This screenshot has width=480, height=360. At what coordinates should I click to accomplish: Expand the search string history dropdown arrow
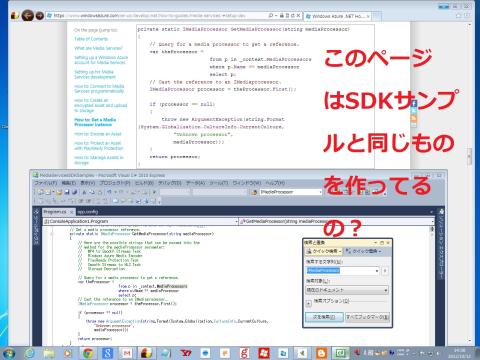coord(377,271)
